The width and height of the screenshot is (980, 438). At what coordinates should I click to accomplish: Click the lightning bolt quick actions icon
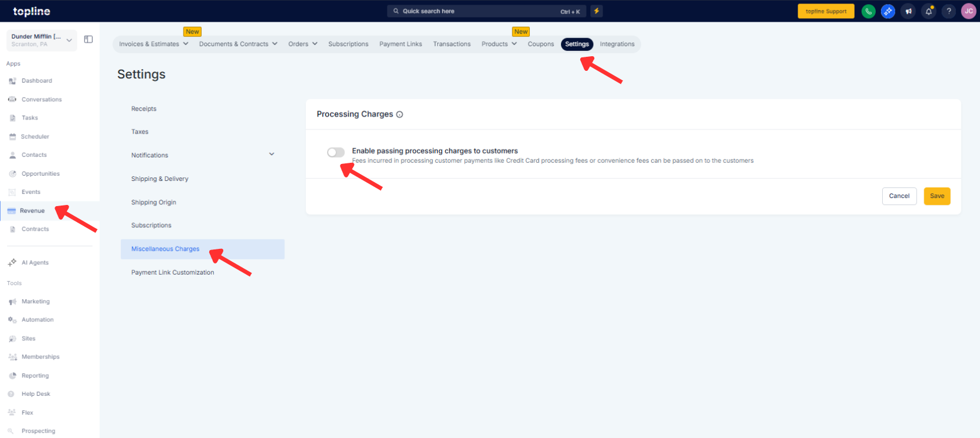pos(597,11)
